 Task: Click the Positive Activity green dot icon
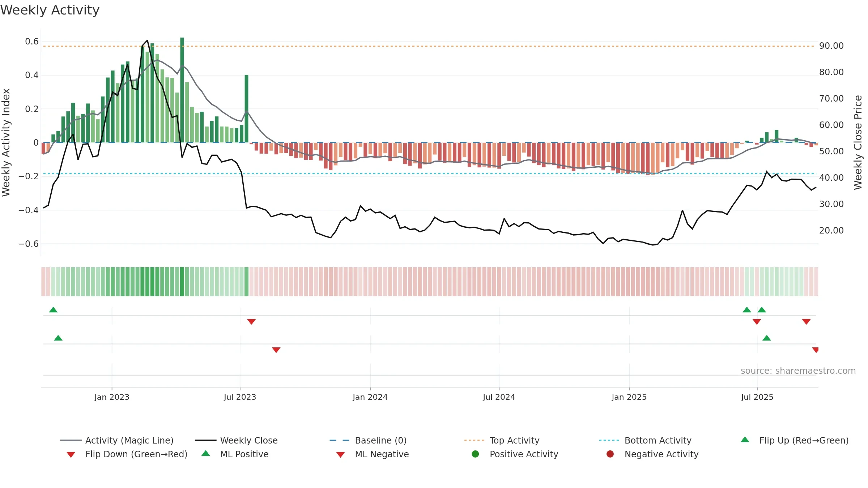coord(475,454)
